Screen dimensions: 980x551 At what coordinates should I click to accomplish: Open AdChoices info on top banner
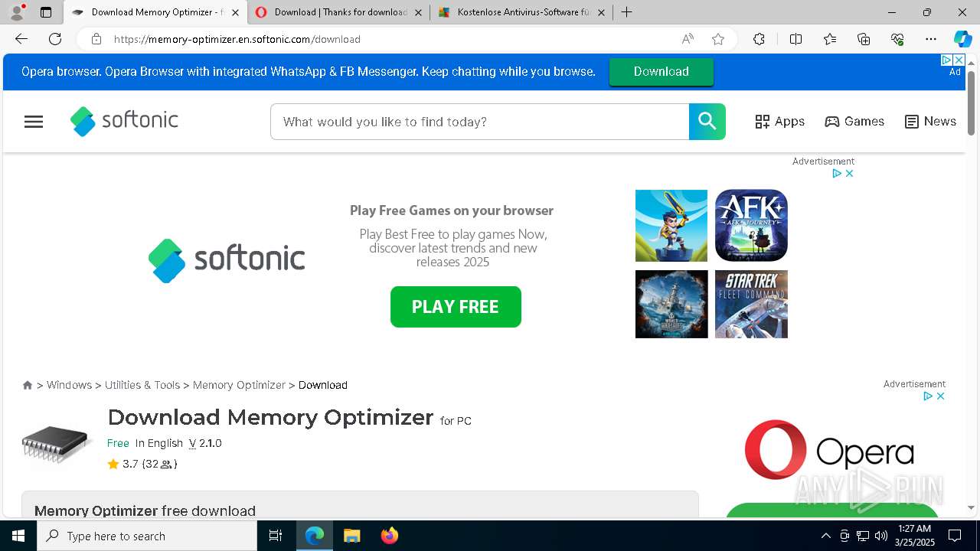point(946,60)
